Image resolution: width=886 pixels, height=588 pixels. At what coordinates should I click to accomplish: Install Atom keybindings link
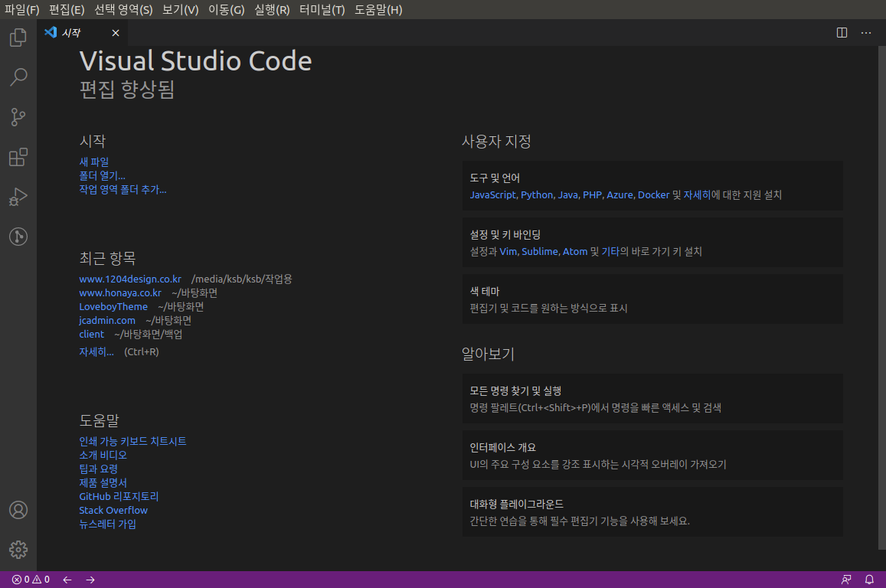[x=575, y=251]
